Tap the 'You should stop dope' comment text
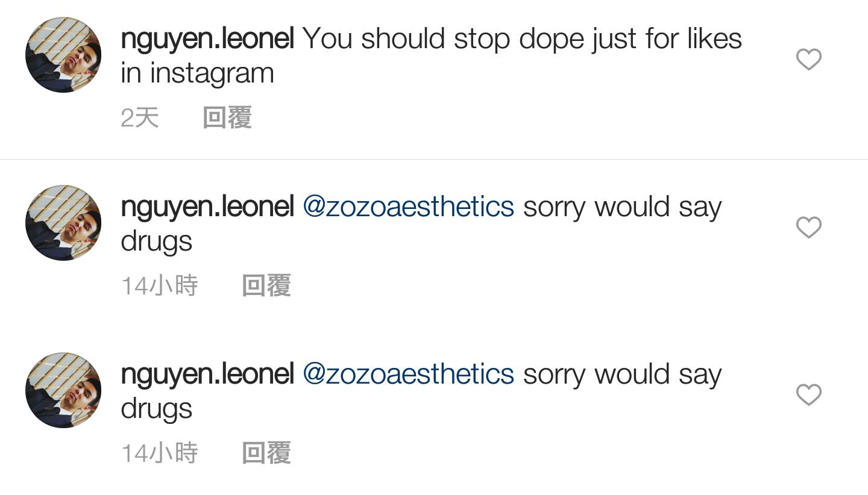This screenshot has width=868, height=495. (521, 39)
